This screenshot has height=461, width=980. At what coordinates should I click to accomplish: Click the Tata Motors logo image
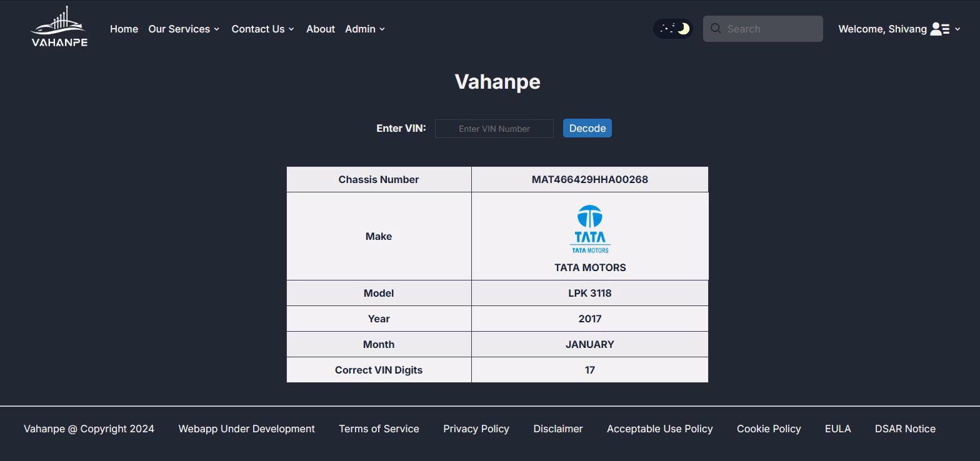[590, 229]
